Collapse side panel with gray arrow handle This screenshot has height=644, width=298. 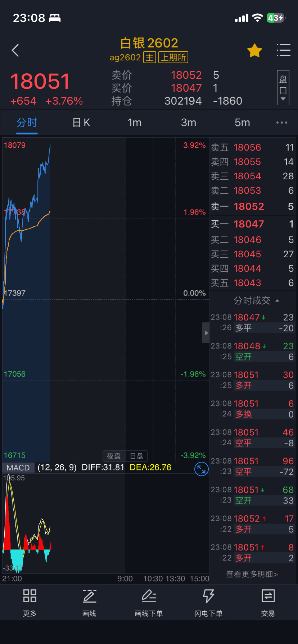click(206, 333)
